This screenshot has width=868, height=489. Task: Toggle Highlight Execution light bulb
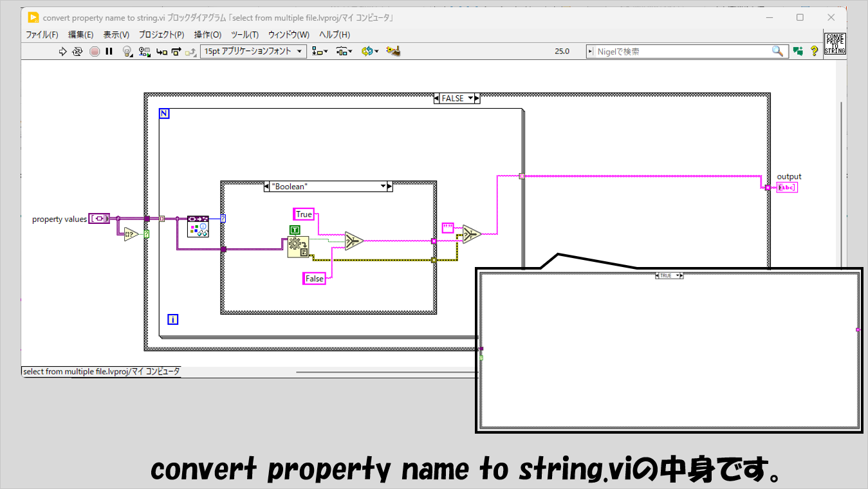(127, 51)
